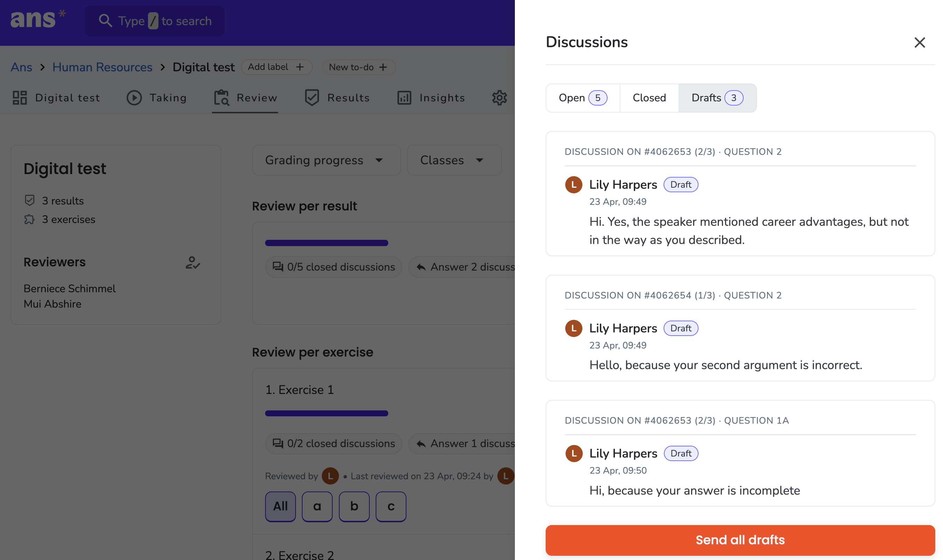Open settings via the gear icon

[499, 98]
